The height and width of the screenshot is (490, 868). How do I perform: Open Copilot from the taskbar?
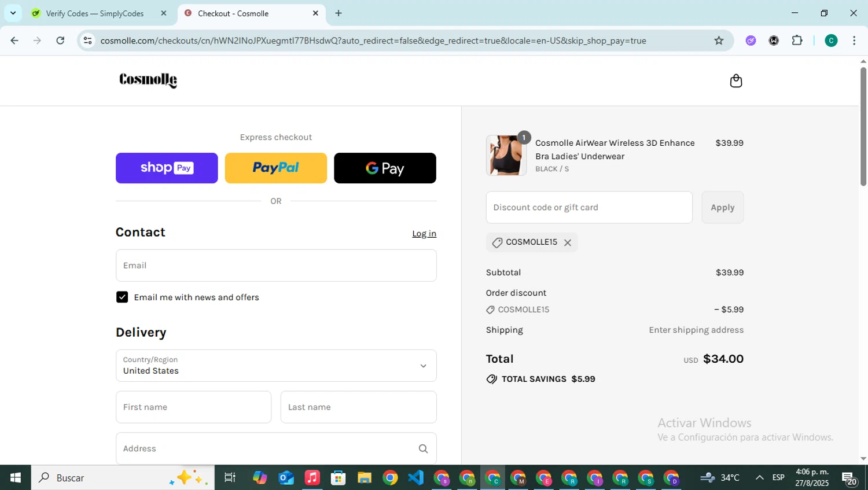click(x=260, y=478)
